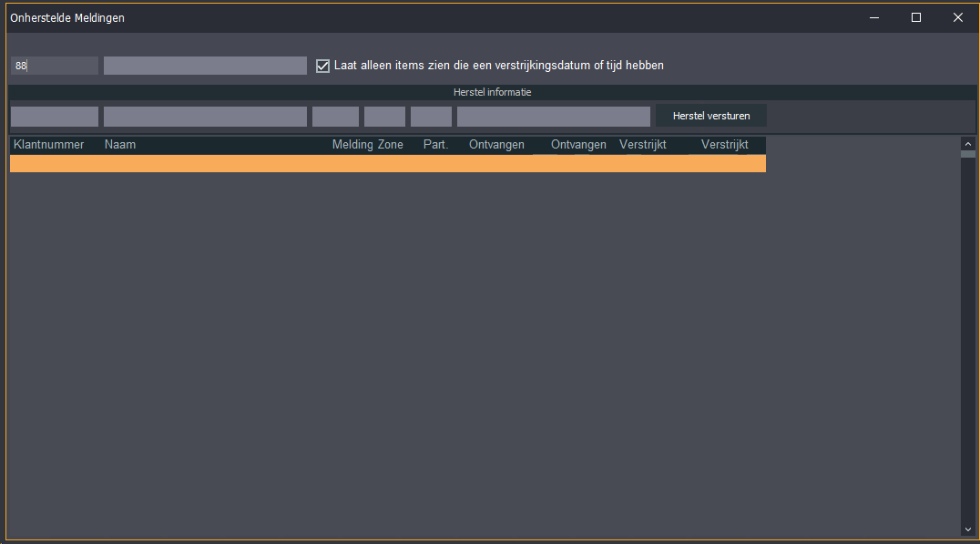Click the Part. column header
The image size is (980, 544).
coord(436,145)
